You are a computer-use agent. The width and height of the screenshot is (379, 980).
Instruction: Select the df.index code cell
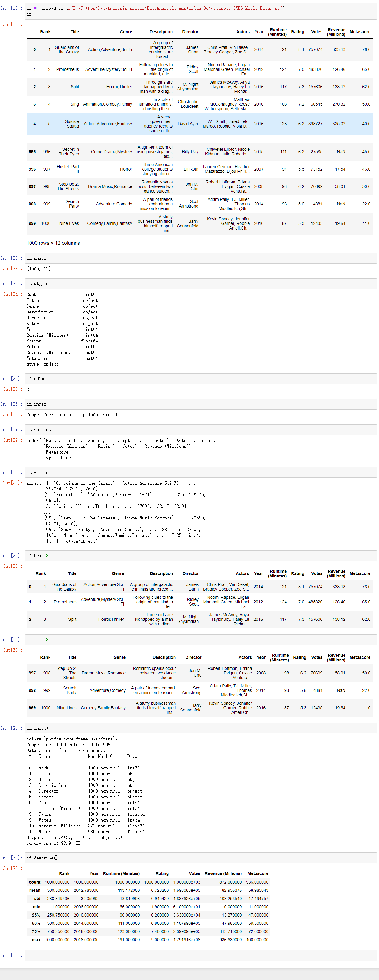click(x=201, y=404)
